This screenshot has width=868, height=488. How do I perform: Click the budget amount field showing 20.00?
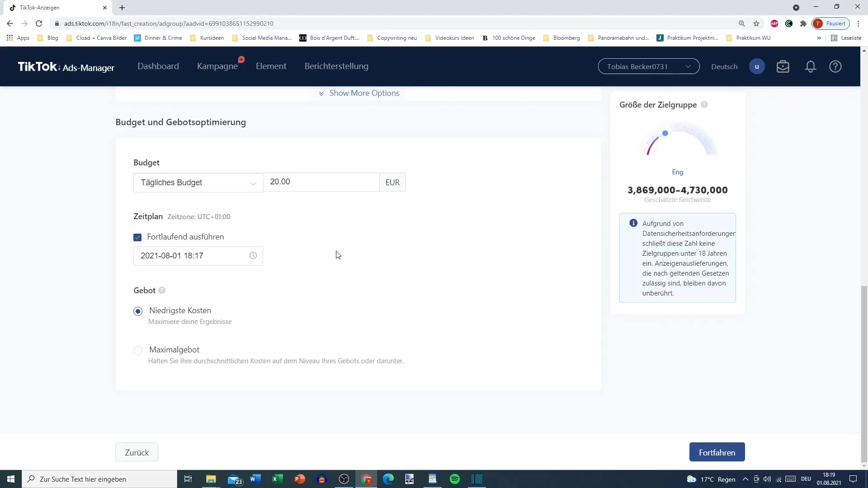click(321, 182)
